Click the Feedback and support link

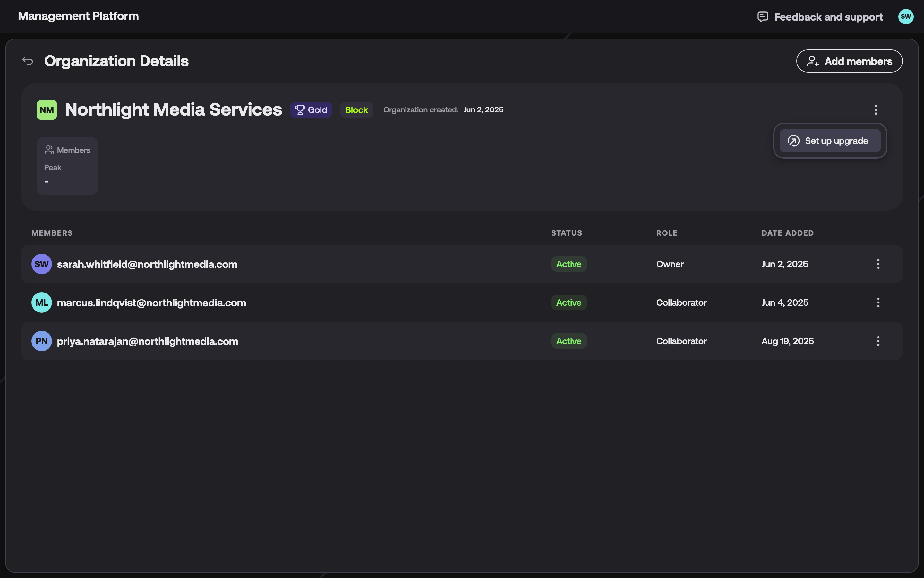(828, 17)
